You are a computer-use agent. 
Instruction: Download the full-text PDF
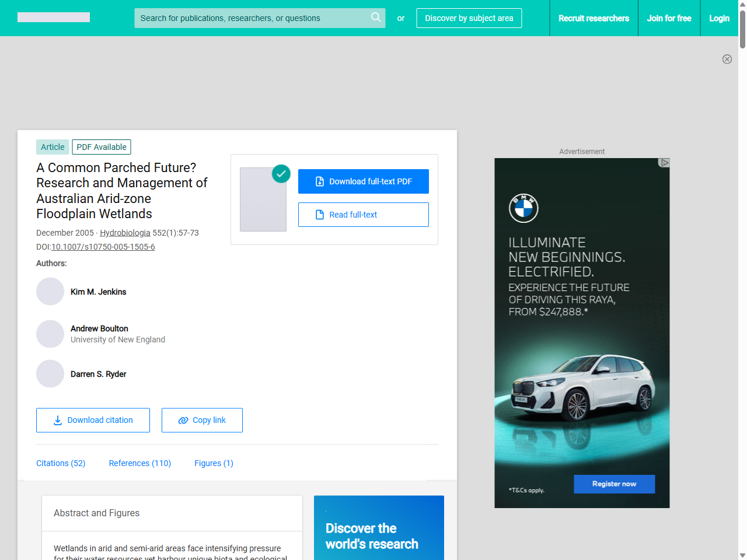pos(364,181)
